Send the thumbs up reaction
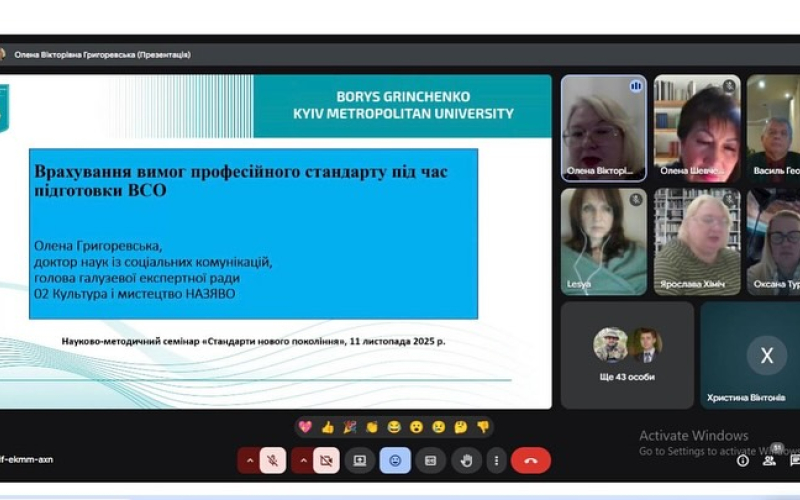Image resolution: width=800 pixels, height=500 pixels. tap(328, 427)
